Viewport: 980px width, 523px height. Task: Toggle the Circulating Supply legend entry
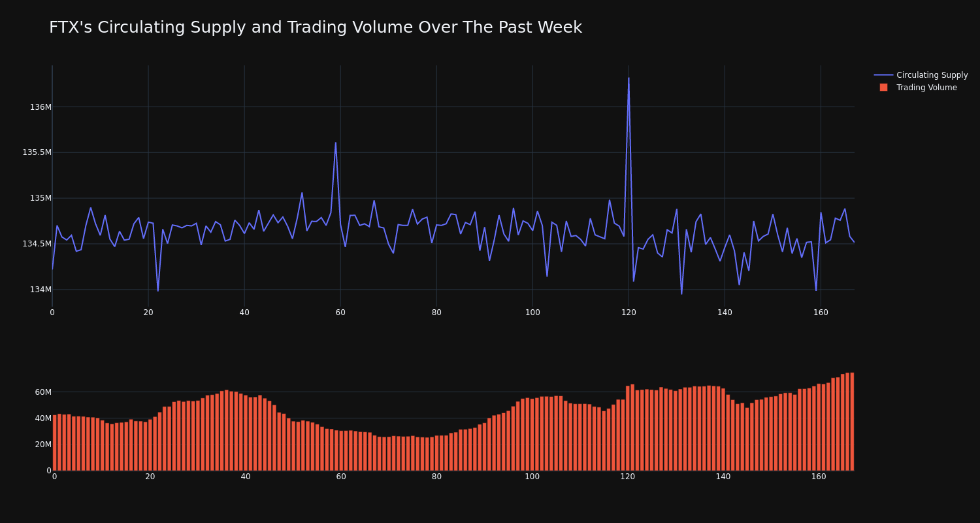pyautogui.click(x=921, y=75)
